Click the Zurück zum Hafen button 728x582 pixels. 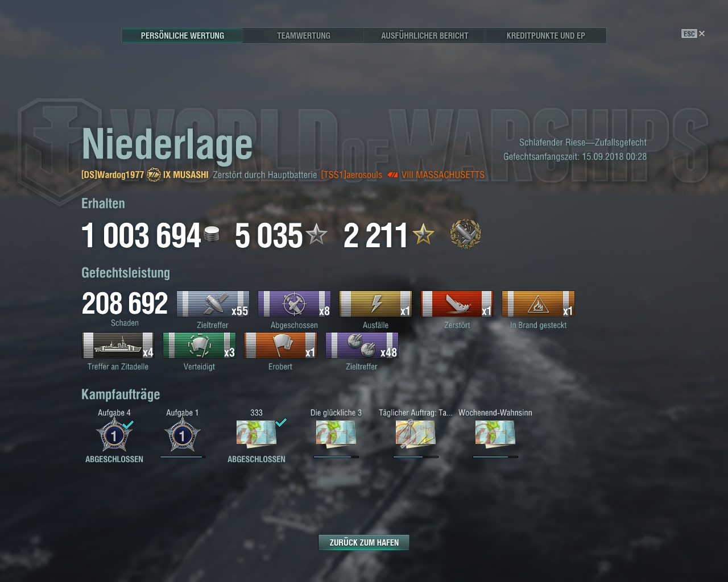[x=364, y=542]
